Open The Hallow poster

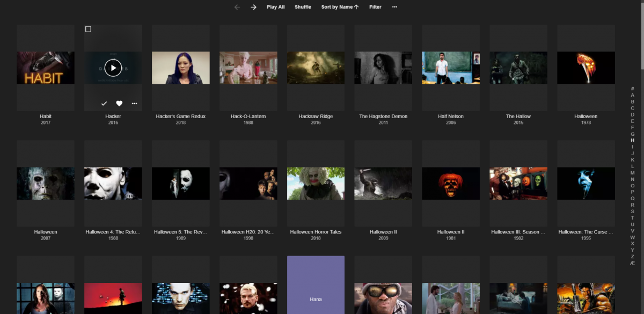point(518,68)
